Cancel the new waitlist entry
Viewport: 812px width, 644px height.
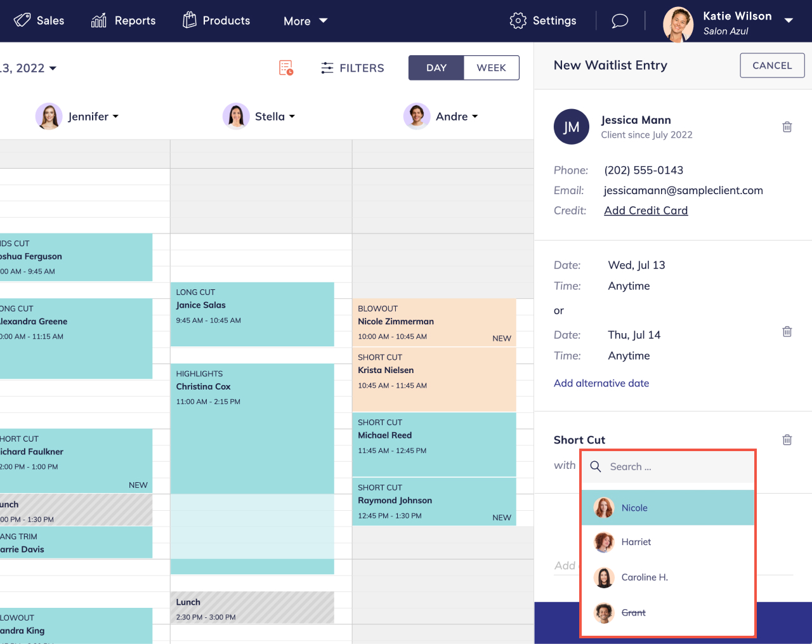coord(772,65)
